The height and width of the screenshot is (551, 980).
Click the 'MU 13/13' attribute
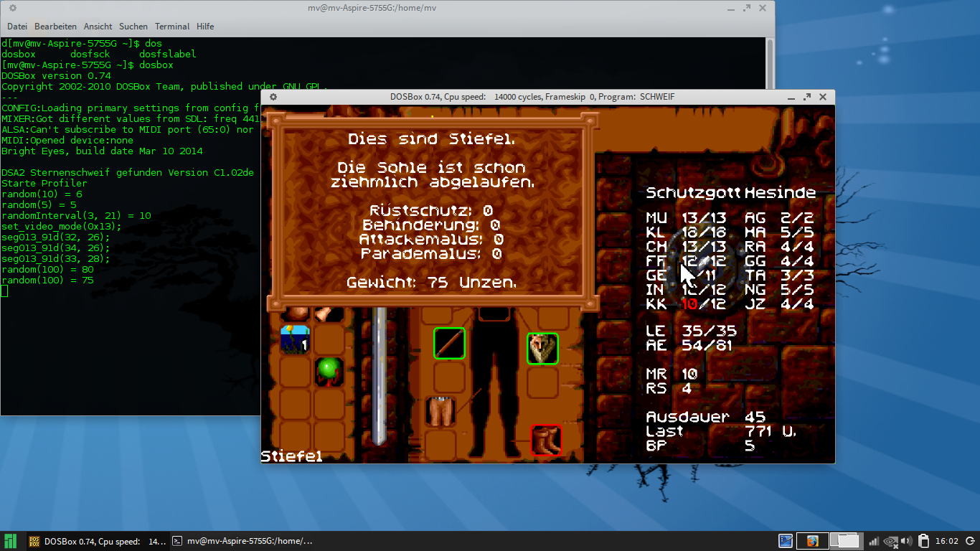686,218
